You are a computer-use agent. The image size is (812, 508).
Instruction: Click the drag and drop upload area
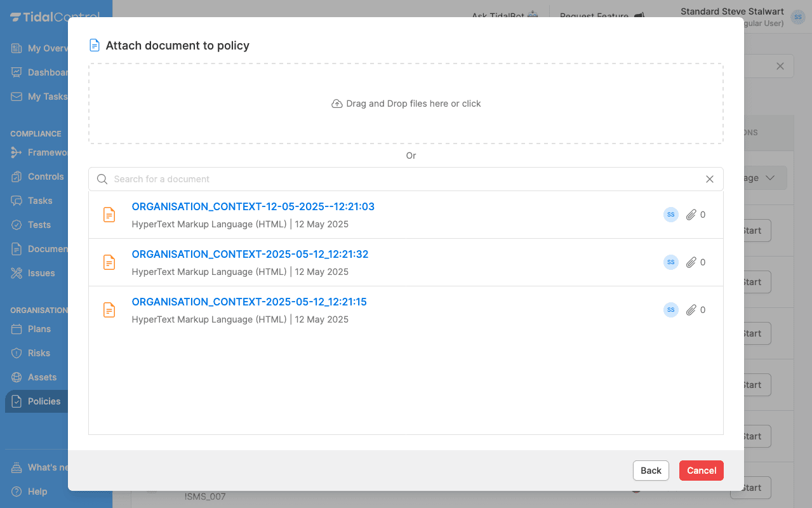pos(406,104)
